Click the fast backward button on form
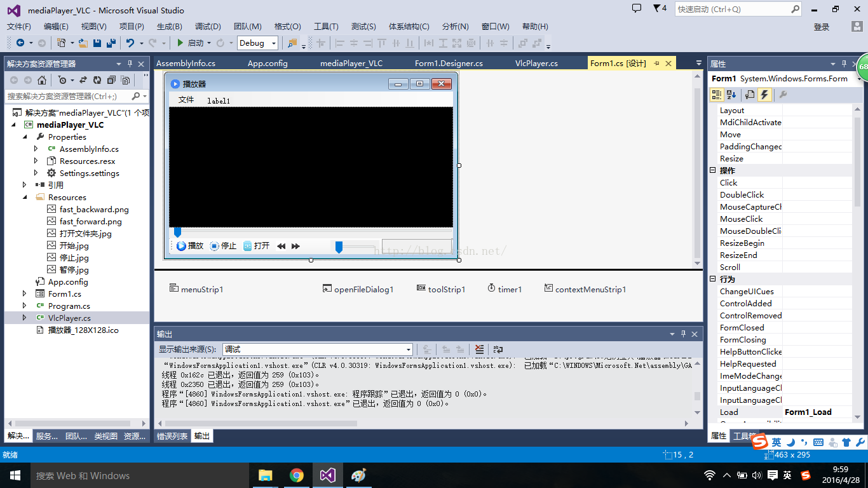Screen dimensions: 868x488 (x=281, y=246)
